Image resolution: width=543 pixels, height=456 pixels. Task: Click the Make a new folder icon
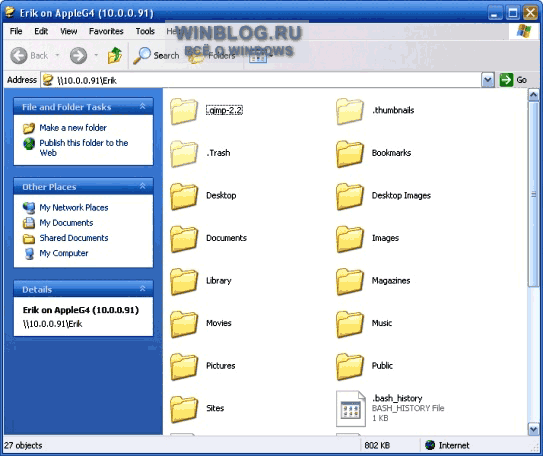[x=29, y=128]
